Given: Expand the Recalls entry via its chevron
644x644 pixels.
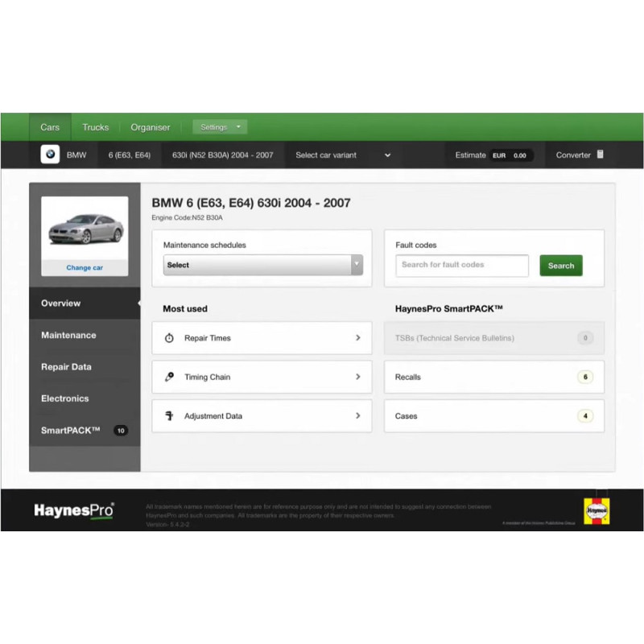Looking at the screenshot, I should point(584,377).
